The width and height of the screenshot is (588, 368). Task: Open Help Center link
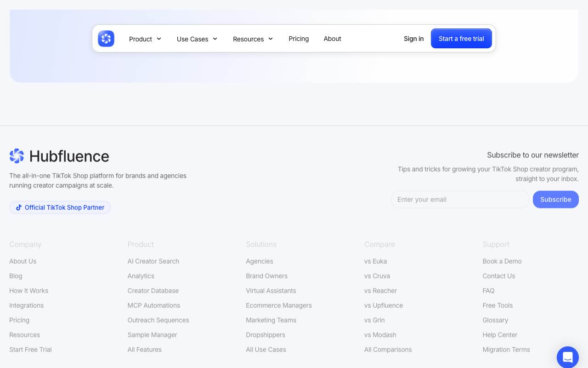coord(500,335)
